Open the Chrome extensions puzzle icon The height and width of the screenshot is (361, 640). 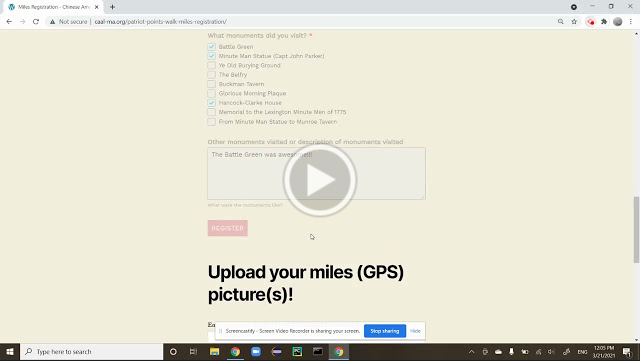coord(604,22)
